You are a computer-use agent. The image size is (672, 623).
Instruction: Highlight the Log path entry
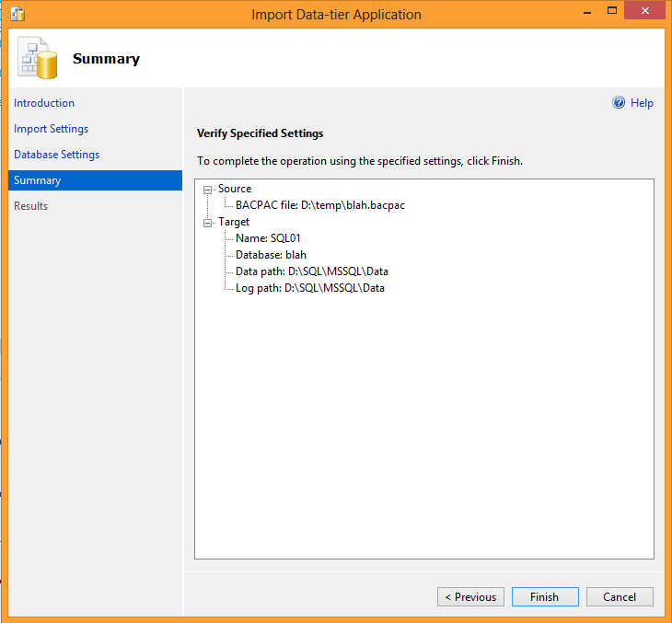click(309, 288)
